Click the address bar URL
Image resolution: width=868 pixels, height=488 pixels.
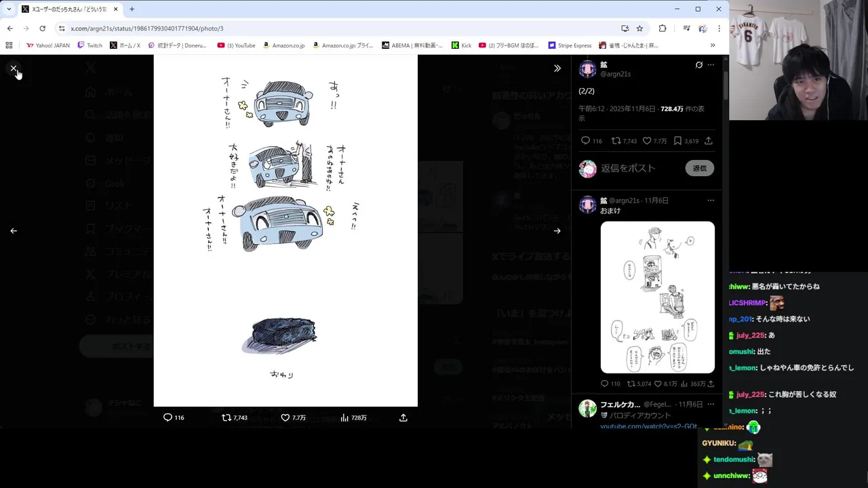click(x=146, y=28)
